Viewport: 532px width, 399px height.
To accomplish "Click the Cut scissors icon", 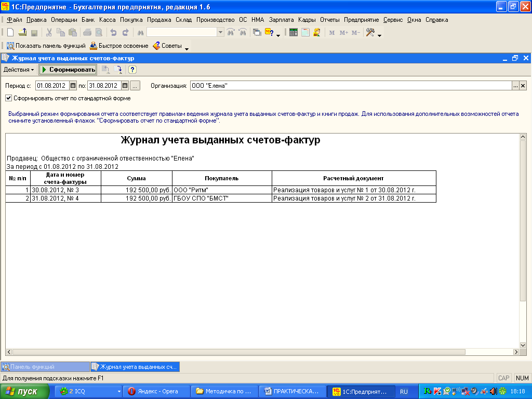I will click(x=49, y=33).
